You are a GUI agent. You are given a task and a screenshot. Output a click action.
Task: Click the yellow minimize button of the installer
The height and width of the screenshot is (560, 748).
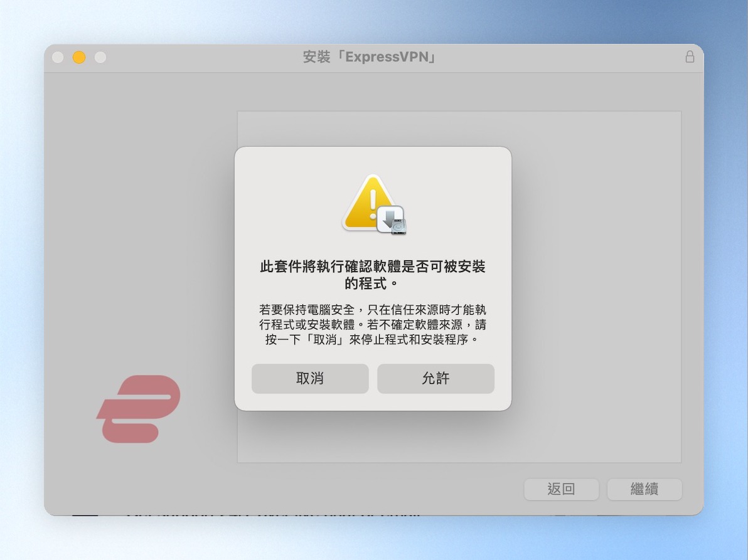pyautogui.click(x=79, y=57)
